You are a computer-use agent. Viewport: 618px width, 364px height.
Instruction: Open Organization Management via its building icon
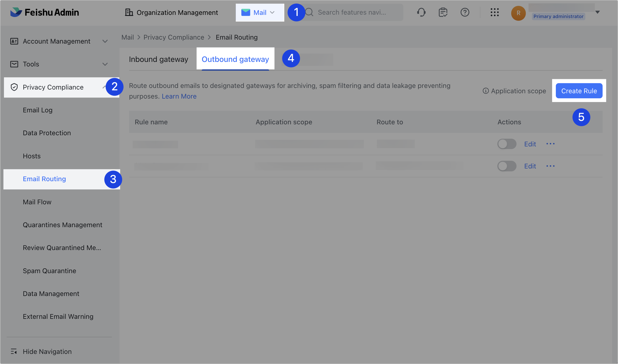tap(129, 12)
